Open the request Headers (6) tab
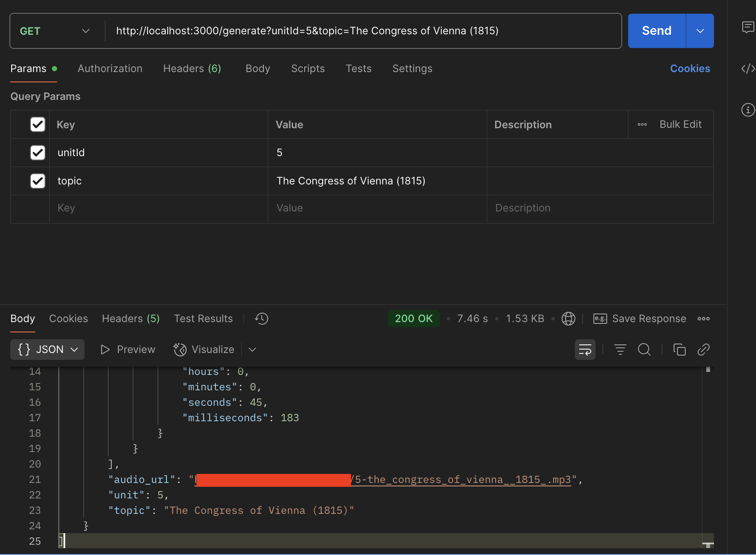The image size is (756, 555). pos(192,69)
